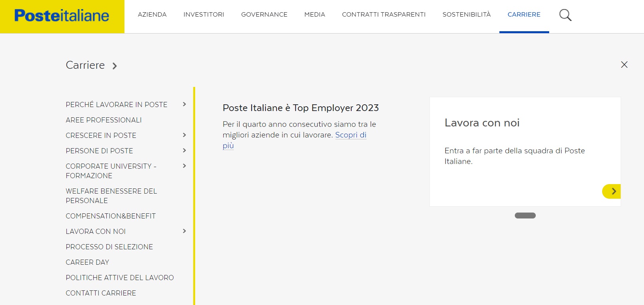
Task: Follow the Scopri di più link
Action: point(351,135)
